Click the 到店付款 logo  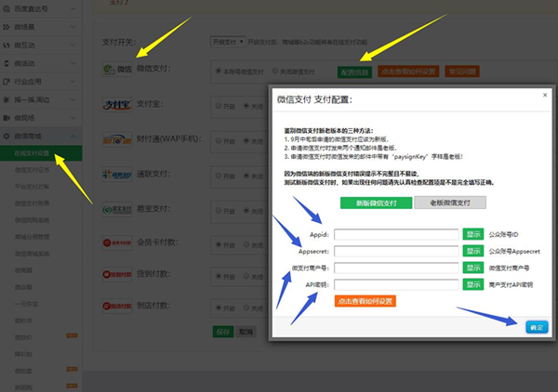click(x=117, y=306)
